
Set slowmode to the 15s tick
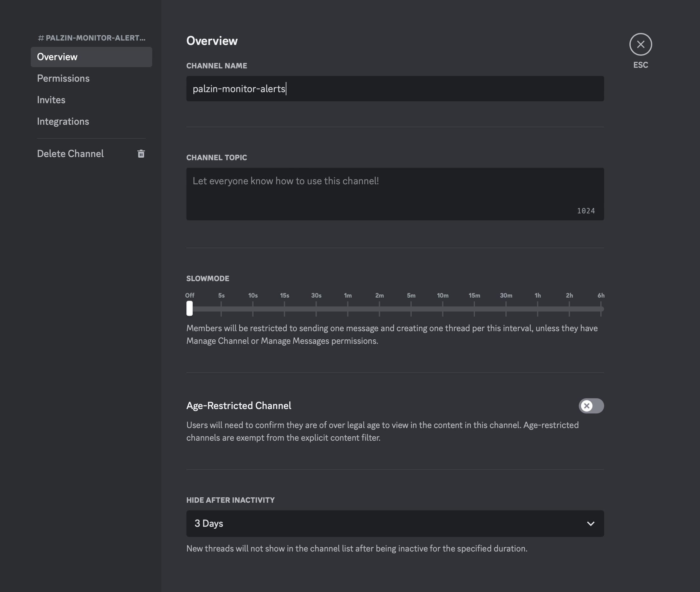pyautogui.click(x=284, y=309)
